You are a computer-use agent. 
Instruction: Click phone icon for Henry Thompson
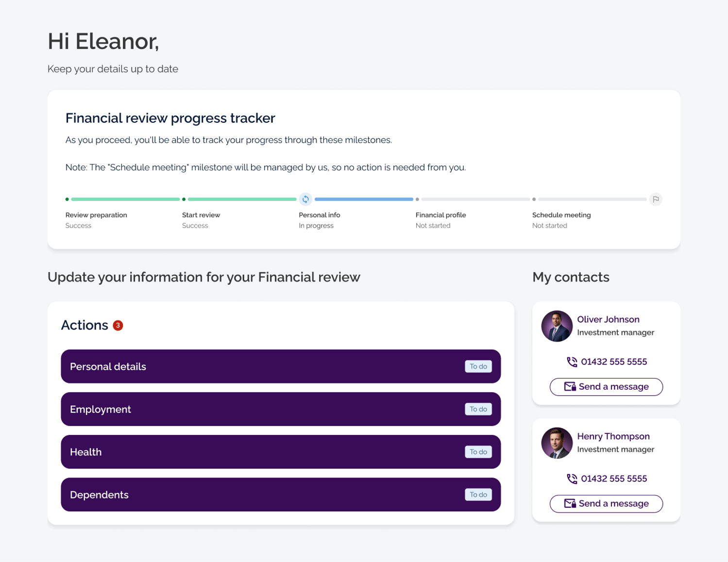pyautogui.click(x=572, y=479)
